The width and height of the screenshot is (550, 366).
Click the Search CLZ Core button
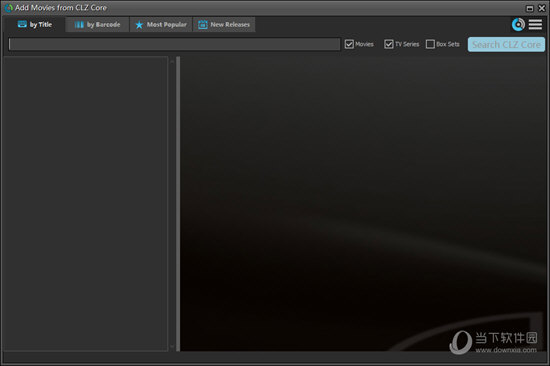pyautogui.click(x=506, y=45)
